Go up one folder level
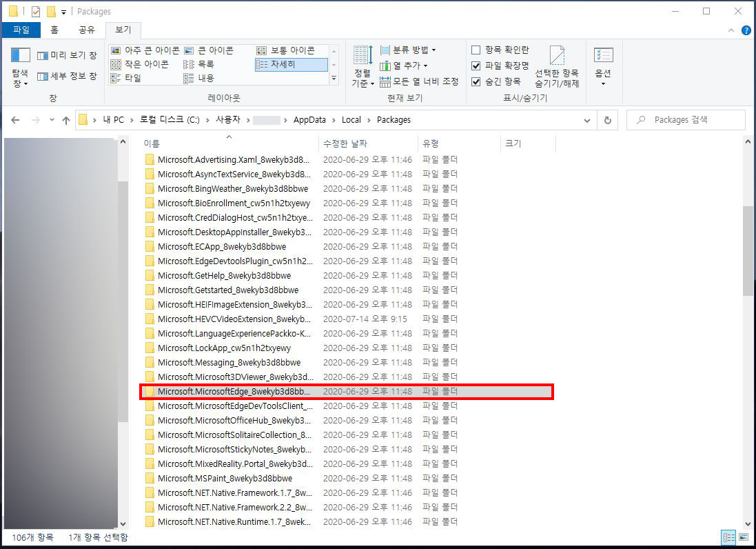This screenshot has width=756, height=549. coord(66,120)
